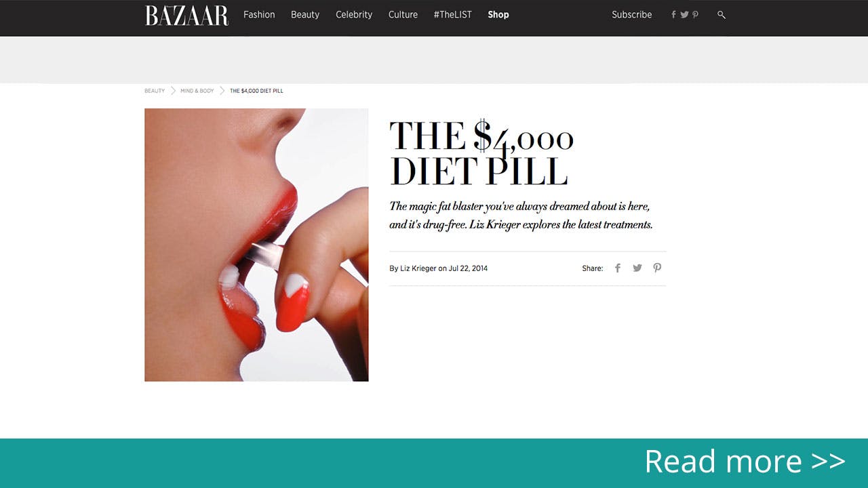Open the Shop section

click(498, 14)
